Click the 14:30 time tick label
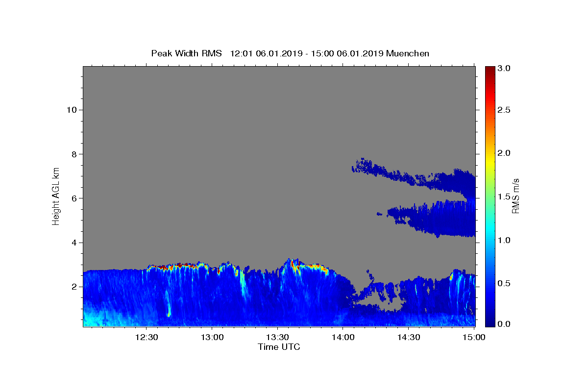 409,337
